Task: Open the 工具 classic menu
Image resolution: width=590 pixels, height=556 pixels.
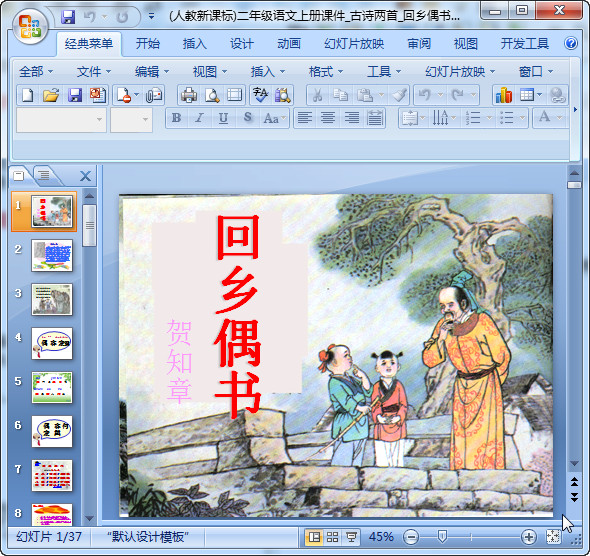Action: coord(383,71)
